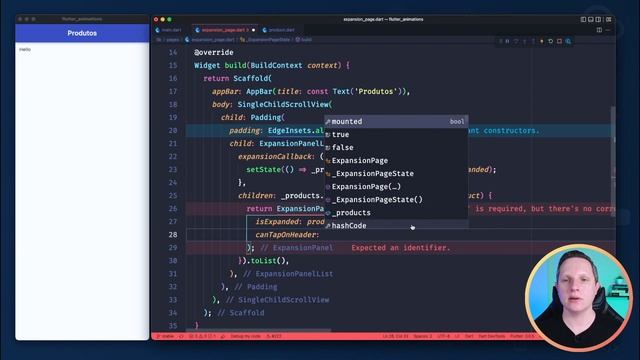Viewport: 640px width, 360px height.
Task: Click the stop square in debug toolbar
Action: [559, 41]
